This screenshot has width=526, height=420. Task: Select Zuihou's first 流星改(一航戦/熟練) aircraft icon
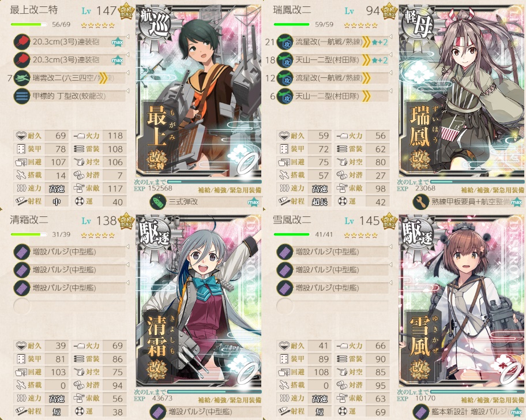(285, 42)
